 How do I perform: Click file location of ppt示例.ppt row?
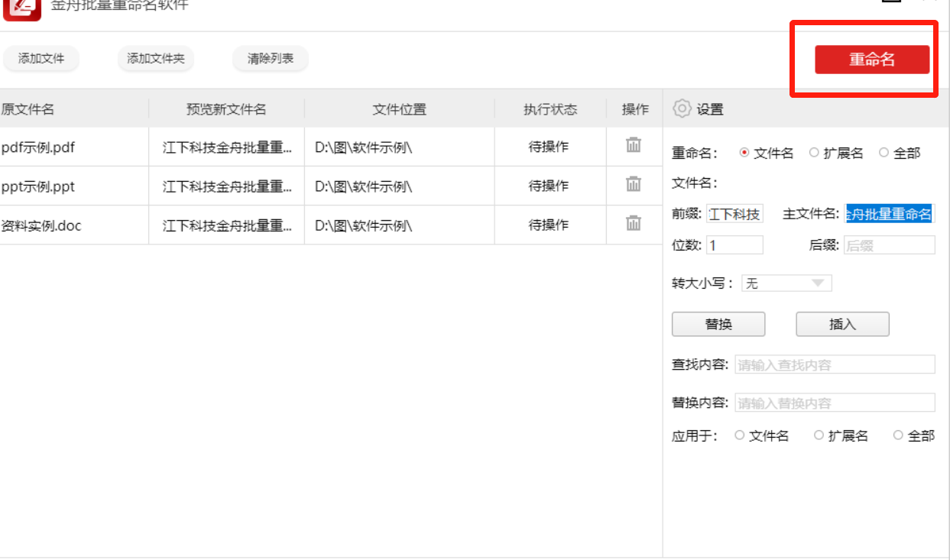[x=363, y=186]
